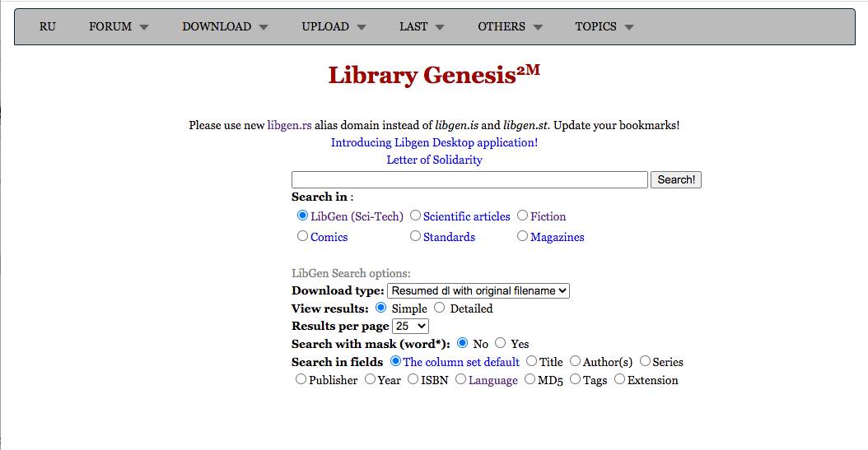Focus the main search text box

point(469,179)
